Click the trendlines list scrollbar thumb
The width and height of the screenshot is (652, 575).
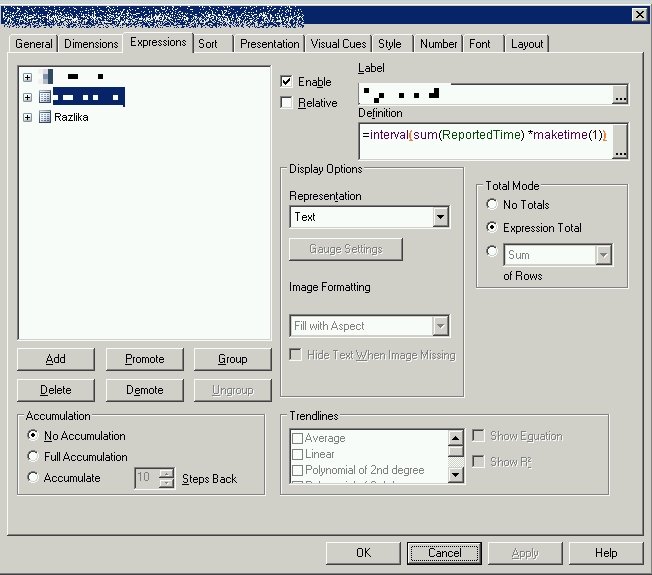[456, 451]
